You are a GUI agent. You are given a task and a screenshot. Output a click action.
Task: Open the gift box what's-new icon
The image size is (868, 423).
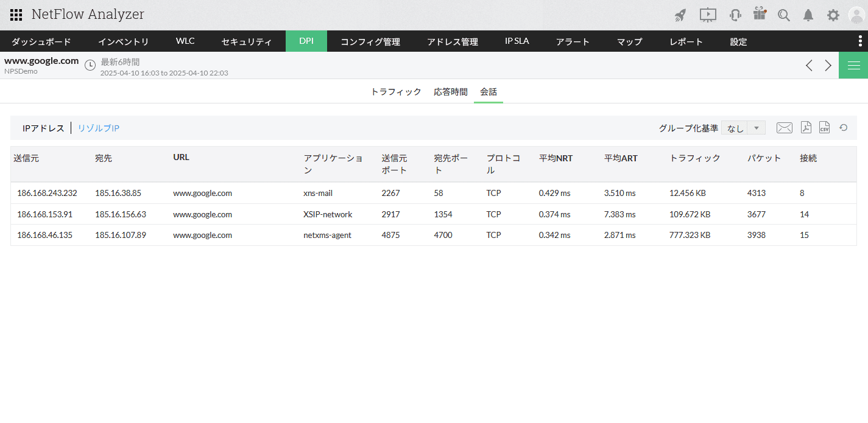pyautogui.click(x=760, y=14)
